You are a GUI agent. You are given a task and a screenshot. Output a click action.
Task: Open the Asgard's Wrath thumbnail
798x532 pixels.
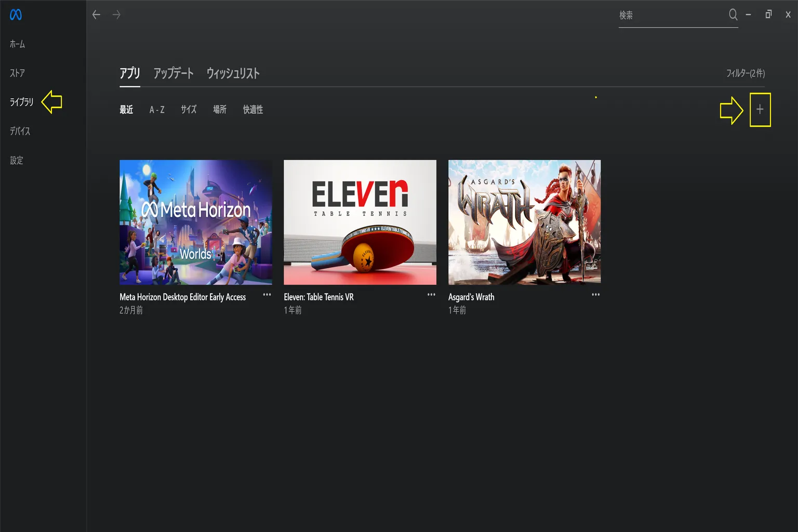[524, 222]
